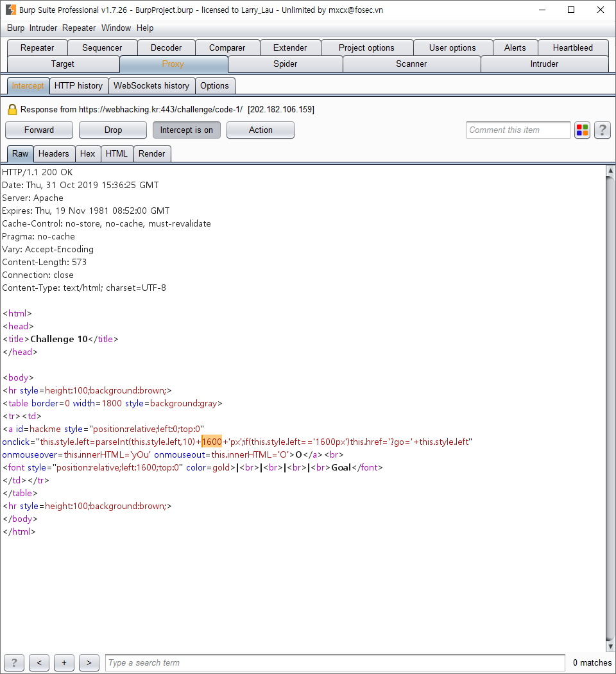616x674 pixels.
Task: Click the 0 matches label
Action: 592,662
